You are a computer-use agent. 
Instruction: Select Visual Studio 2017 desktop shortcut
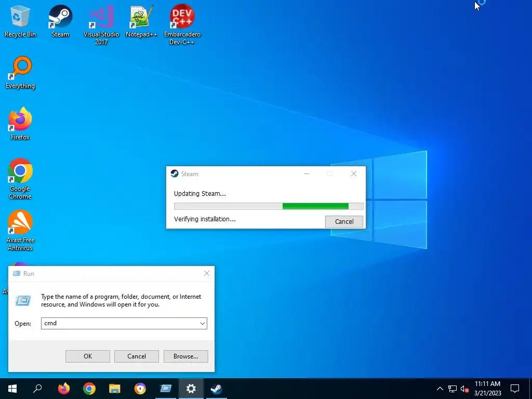pyautogui.click(x=101, y=25)
